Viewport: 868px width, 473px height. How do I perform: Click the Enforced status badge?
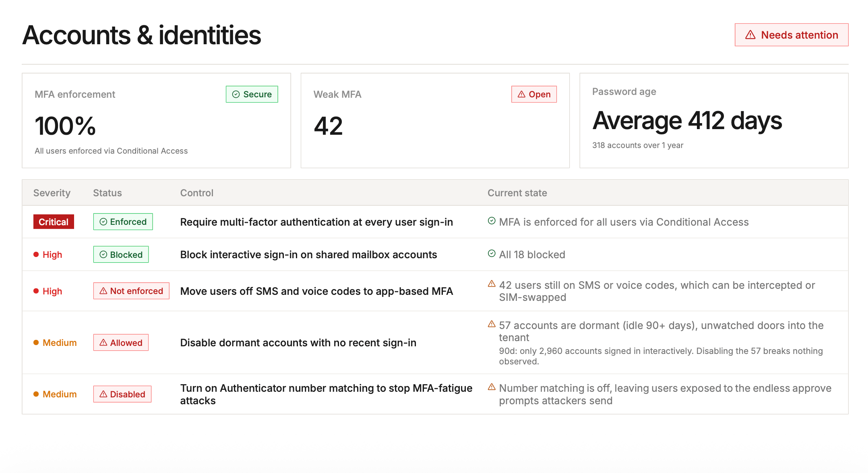[x=123, y=222]
